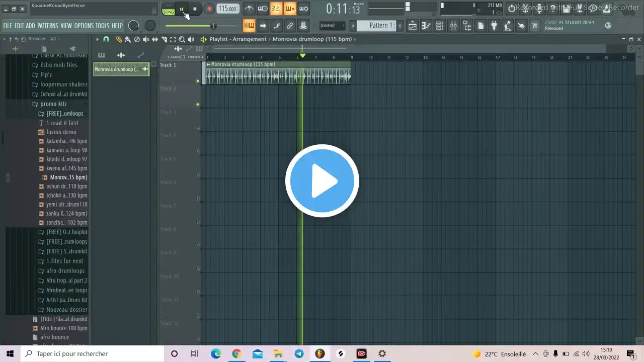Open the Mixer icon

(453, 26)
